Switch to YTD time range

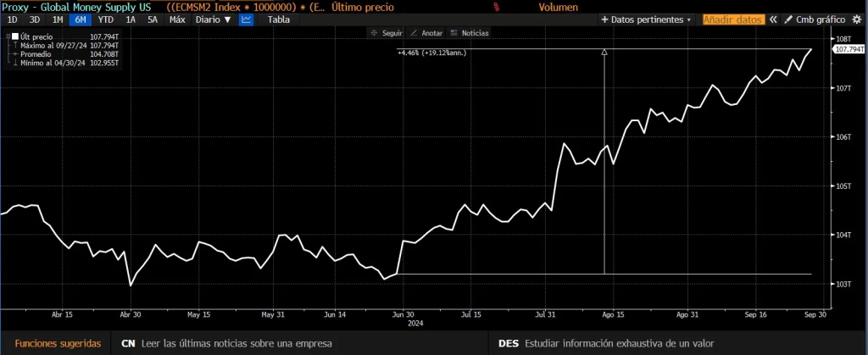click(105, 19)
